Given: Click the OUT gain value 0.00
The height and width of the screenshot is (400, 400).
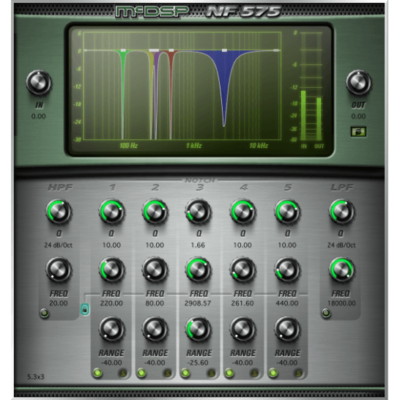Looking at the screenshot, I should pos(358,116).
